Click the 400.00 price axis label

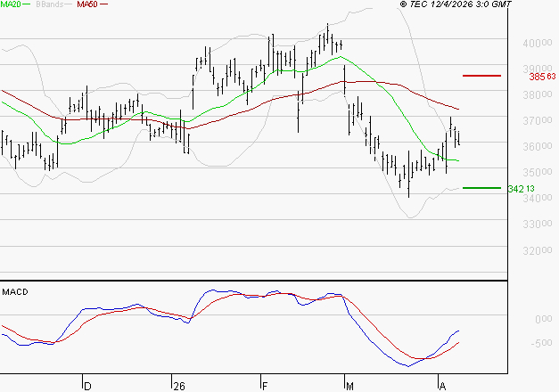tap(538, 43)
